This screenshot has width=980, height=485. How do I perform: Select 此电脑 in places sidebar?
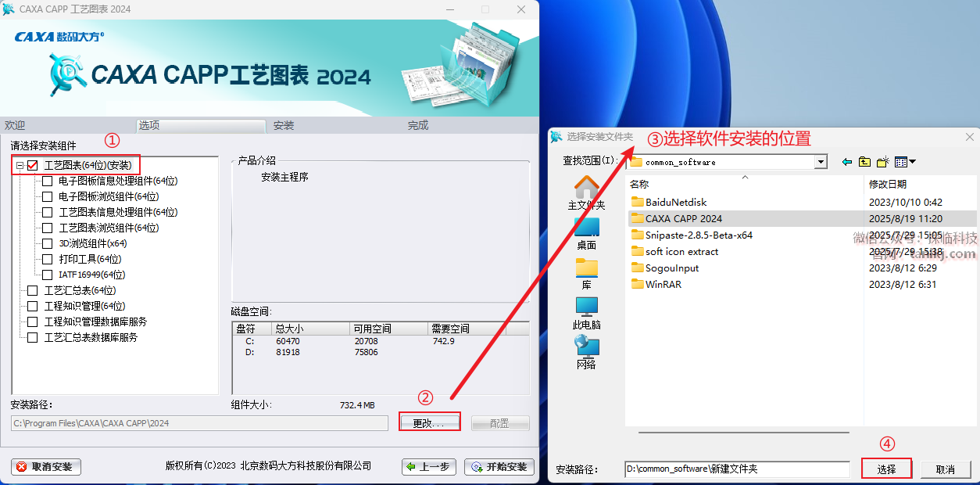pos(586,313)
